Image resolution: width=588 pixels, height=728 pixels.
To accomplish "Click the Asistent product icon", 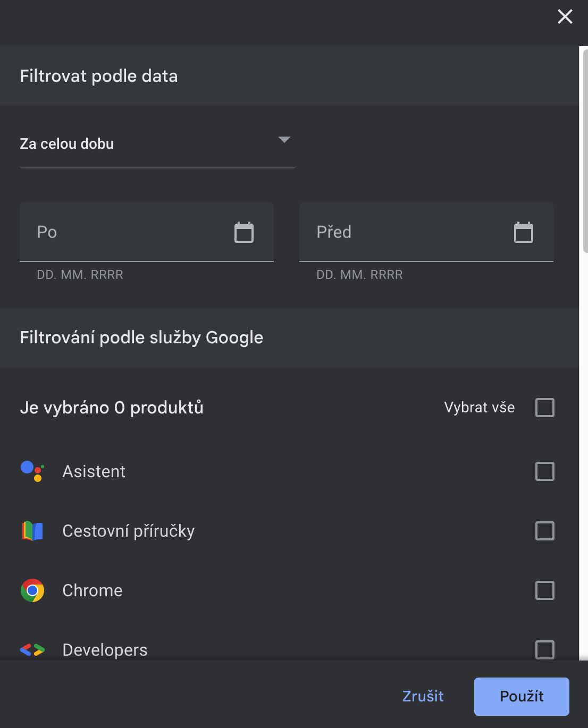I will click(32, 471).
